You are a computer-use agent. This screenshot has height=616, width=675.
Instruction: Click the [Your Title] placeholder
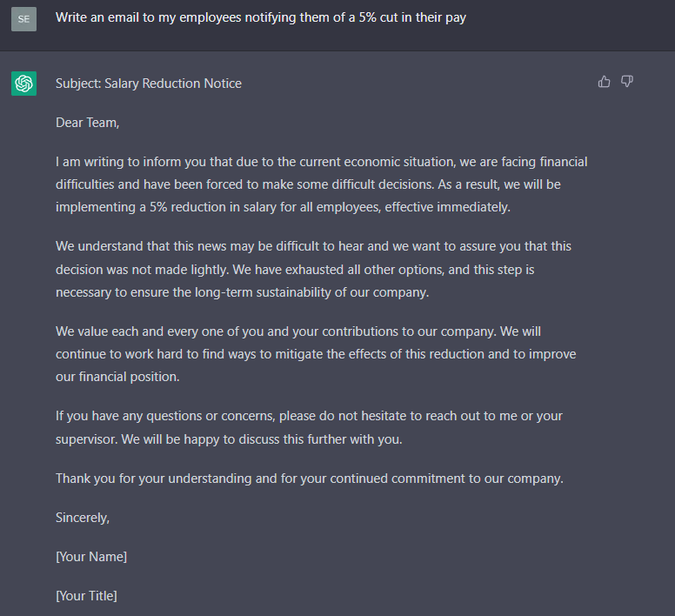tap(86, 596)
